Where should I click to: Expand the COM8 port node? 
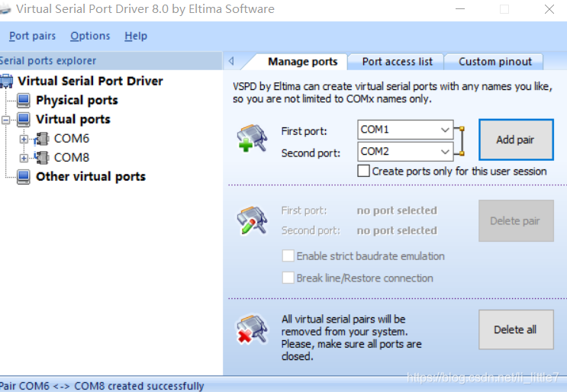point(24,158)
